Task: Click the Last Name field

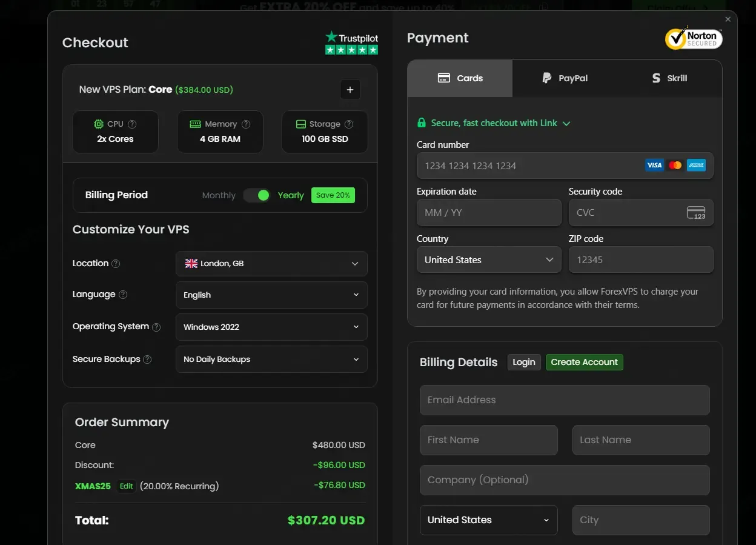Action: click(x=641, y=440)
